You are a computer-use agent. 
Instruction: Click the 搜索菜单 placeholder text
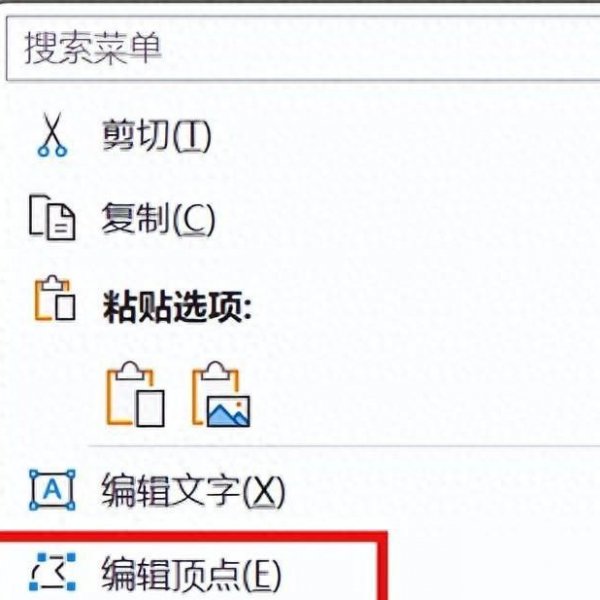pyautogui.click(x=93, y=49)
